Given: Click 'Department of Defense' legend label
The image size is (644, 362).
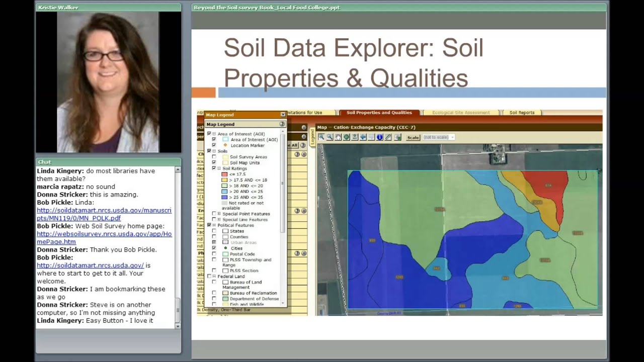Looking at the screenshot, I should [254, 299].
